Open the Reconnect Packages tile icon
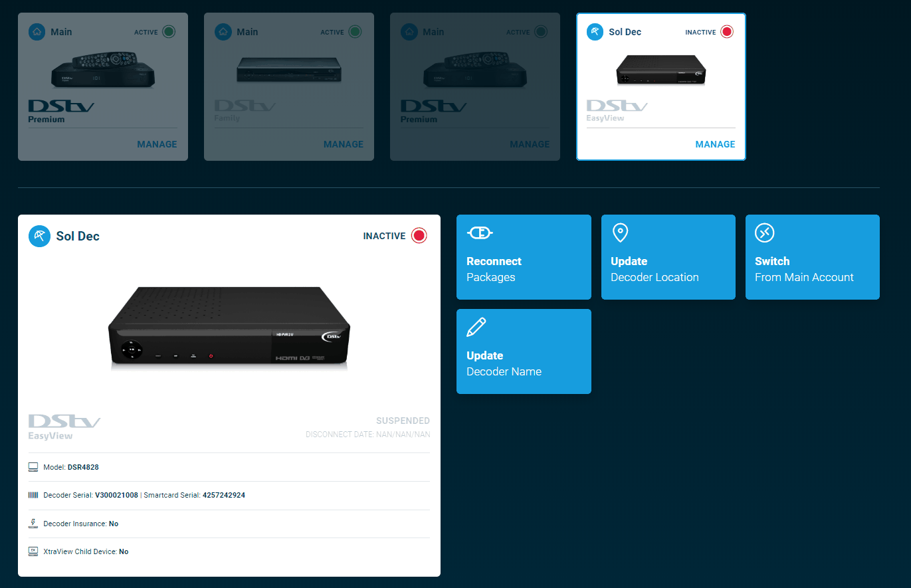The width and height of the screenshot is (911, 588). click(x=480, y=233)
